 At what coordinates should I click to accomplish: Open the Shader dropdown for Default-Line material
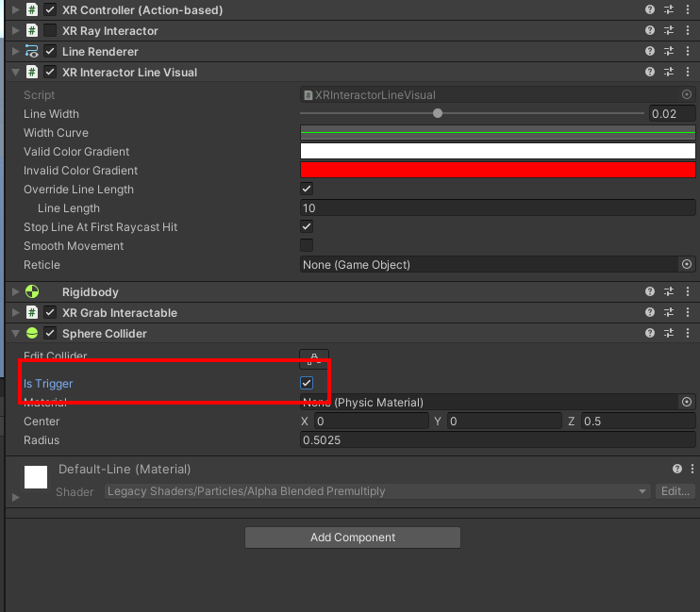[377, 491]
